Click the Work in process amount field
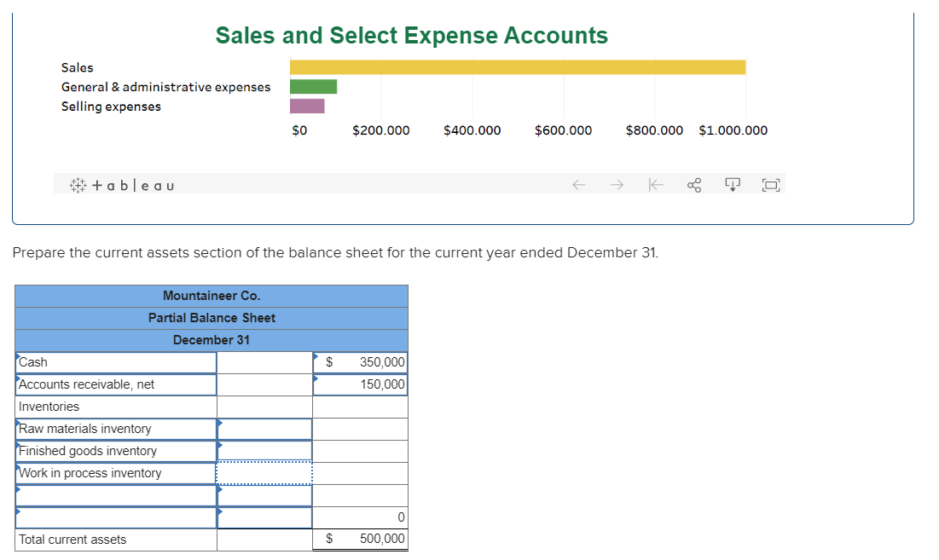The width and height of the screenshot is (939, 560). coord(264,473)
